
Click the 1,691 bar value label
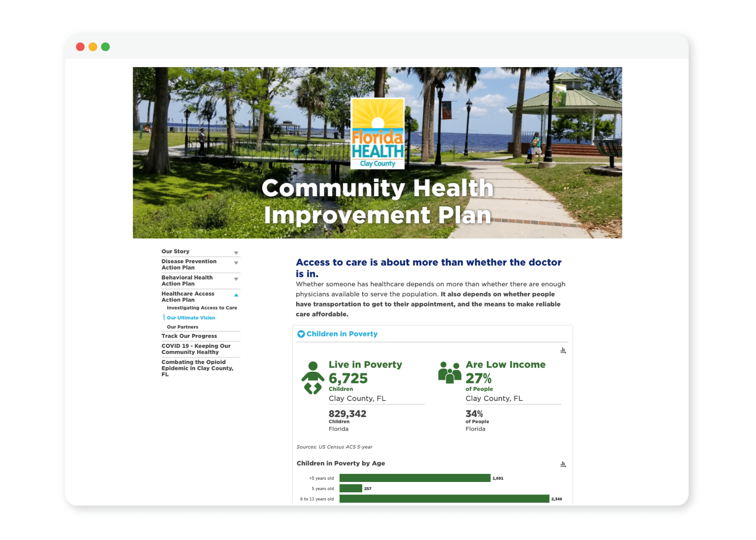coord(498,478)
